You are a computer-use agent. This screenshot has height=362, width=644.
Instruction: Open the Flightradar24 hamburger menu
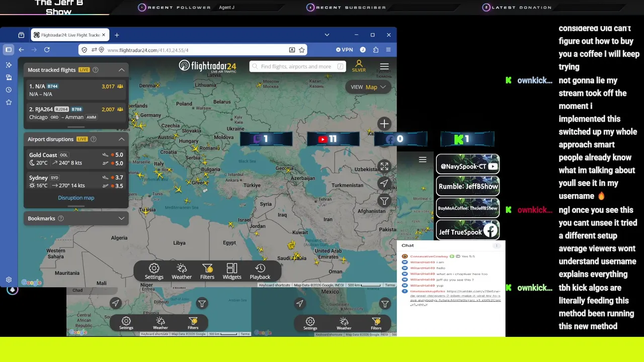(x=384, y=66)
